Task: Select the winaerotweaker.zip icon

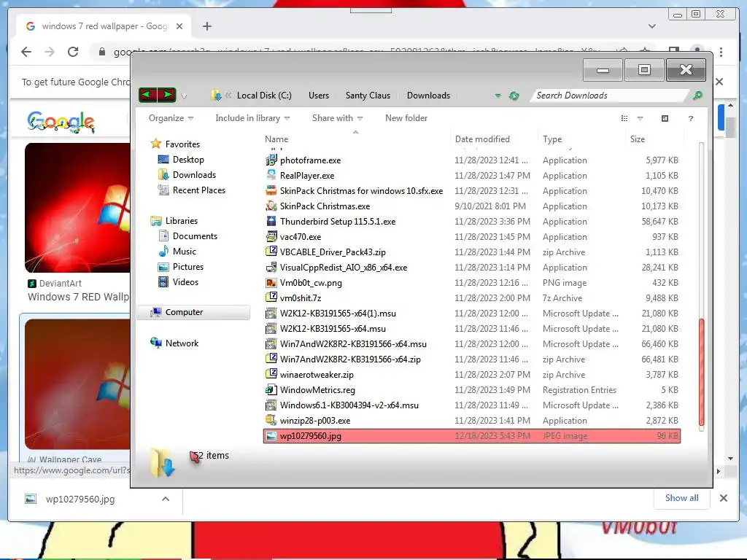Action: tap(271, 374)
